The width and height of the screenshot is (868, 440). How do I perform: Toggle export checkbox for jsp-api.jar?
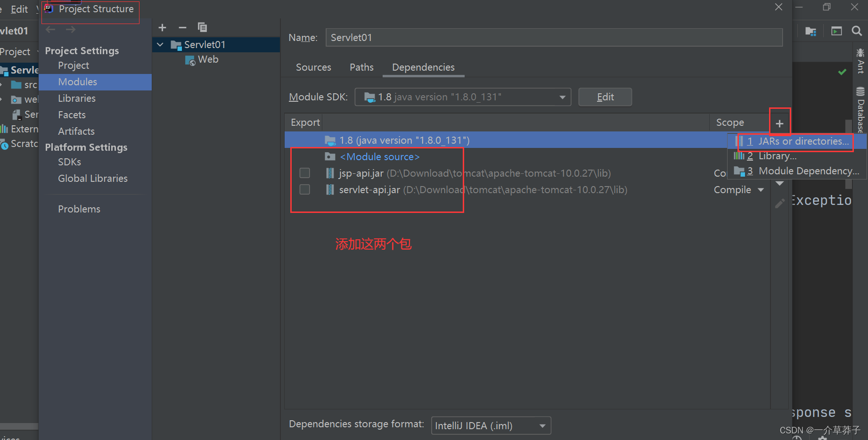305,173
